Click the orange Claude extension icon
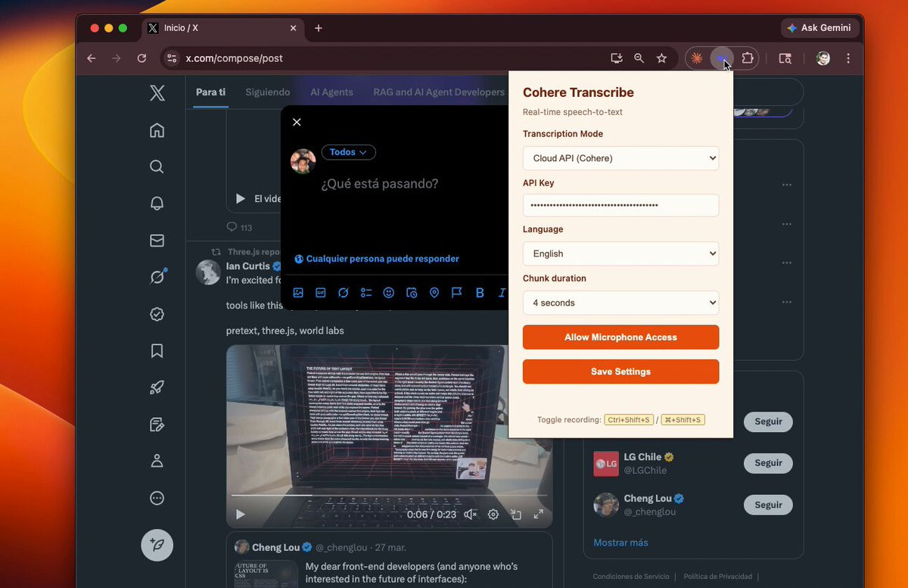908x588 pixels. click(698, 58)
